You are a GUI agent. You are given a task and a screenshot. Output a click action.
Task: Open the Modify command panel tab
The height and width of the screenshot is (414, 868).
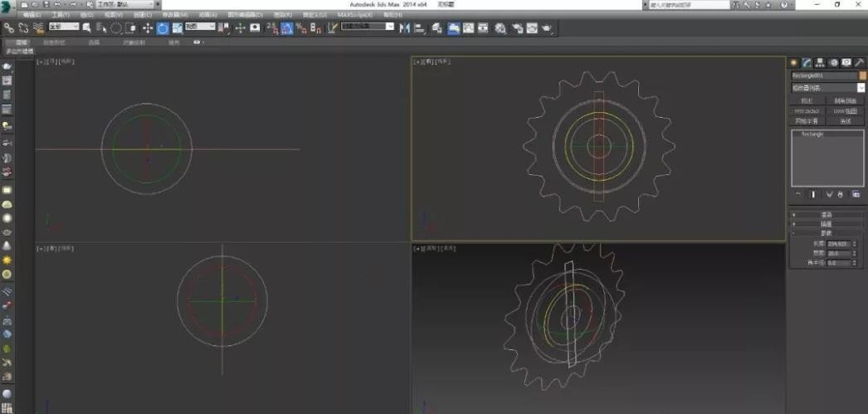coord(806,62)
